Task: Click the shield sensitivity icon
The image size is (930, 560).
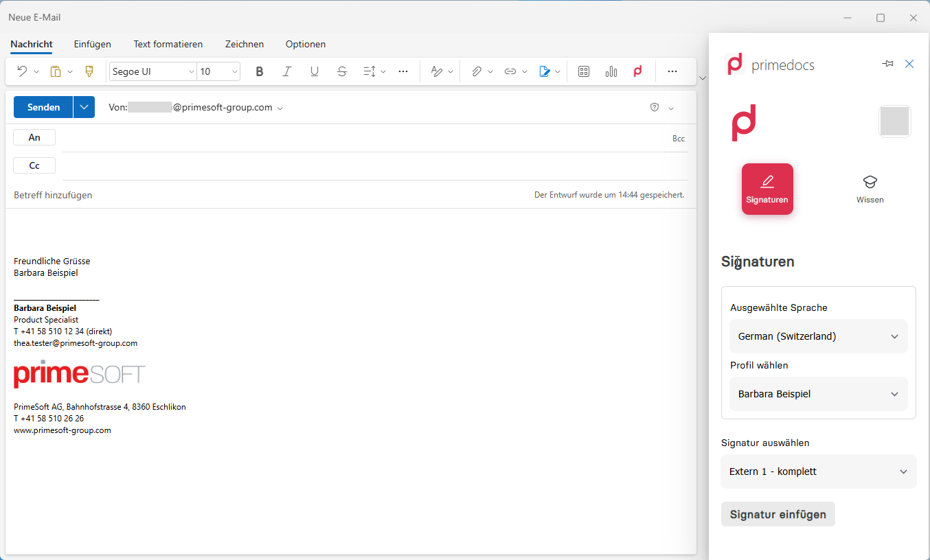Action: pos(655,107)
